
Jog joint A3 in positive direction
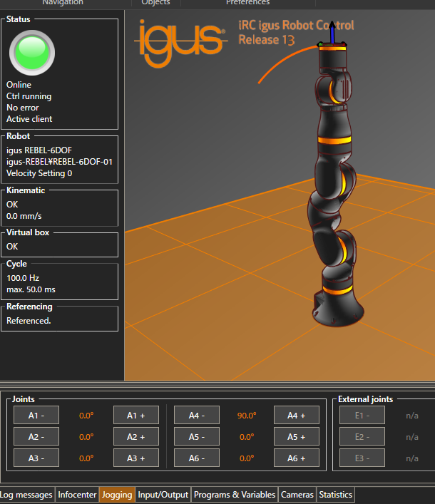(135, 458)
